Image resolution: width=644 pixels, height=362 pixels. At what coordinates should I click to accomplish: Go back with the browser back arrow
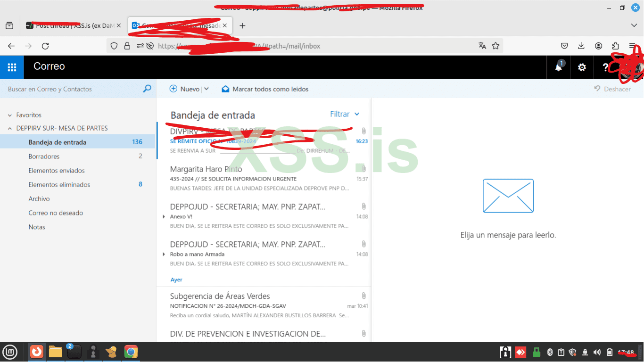[11, 46]
